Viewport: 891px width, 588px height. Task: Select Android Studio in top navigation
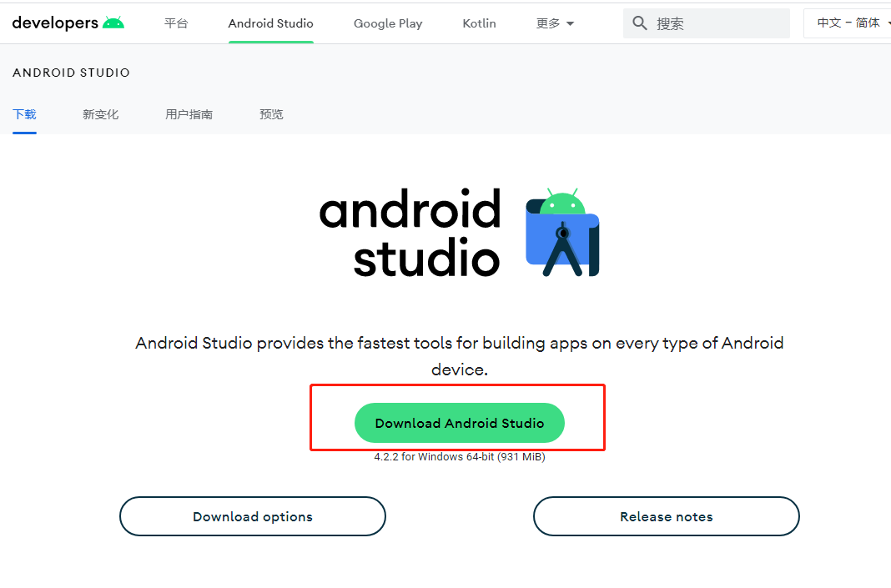270,23
